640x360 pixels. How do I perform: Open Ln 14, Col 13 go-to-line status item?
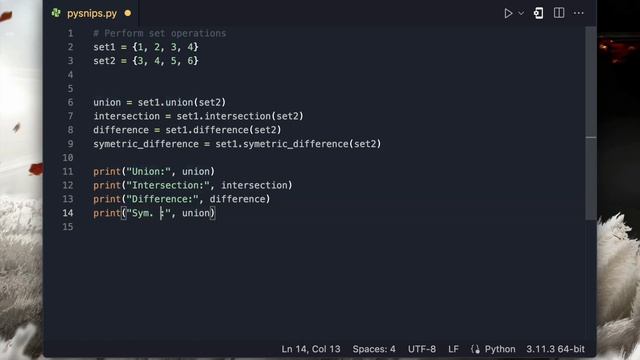[311, 349]
